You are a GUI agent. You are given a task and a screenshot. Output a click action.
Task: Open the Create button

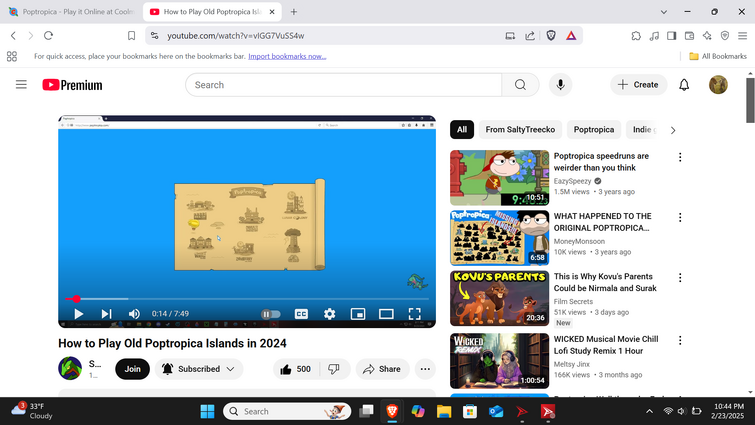638,85
